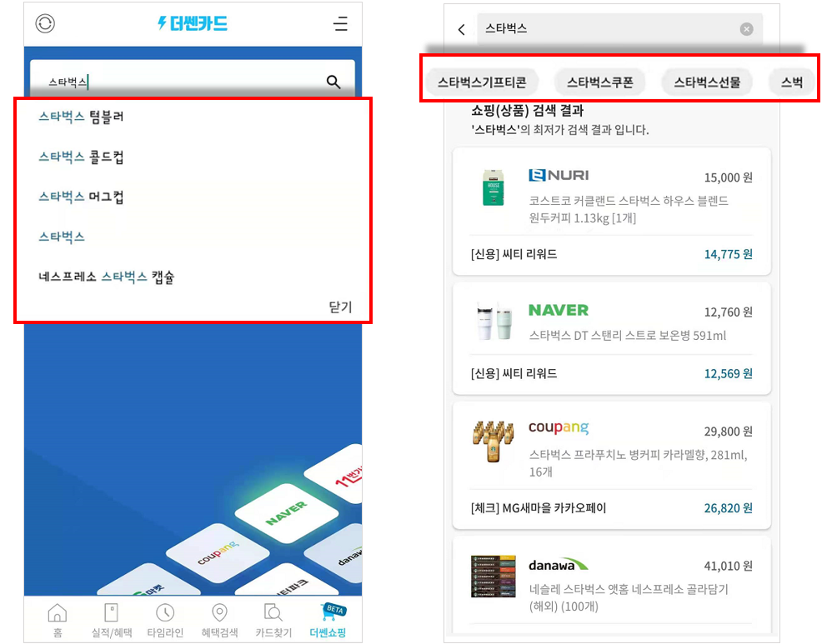Tap the NAVER tile on blue background
Screen dimensions: 827x644
(287, 514)
